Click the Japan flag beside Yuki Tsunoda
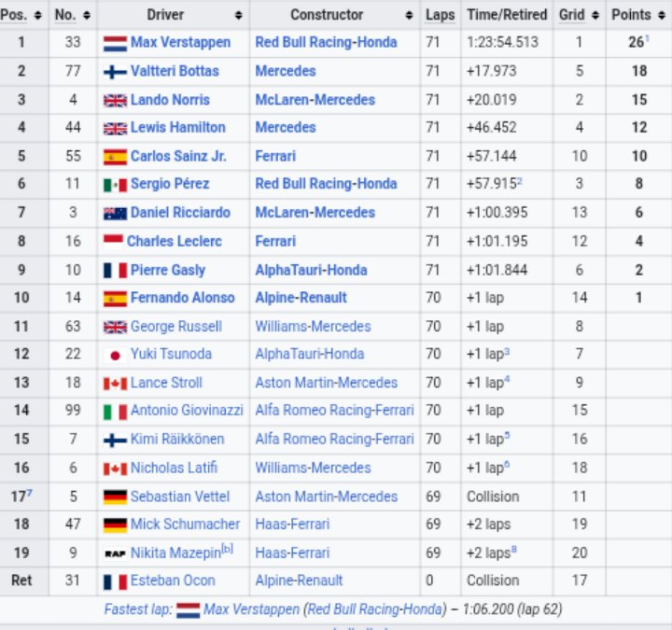This screenshot has width=672, height=630. (x=116, y=356)
